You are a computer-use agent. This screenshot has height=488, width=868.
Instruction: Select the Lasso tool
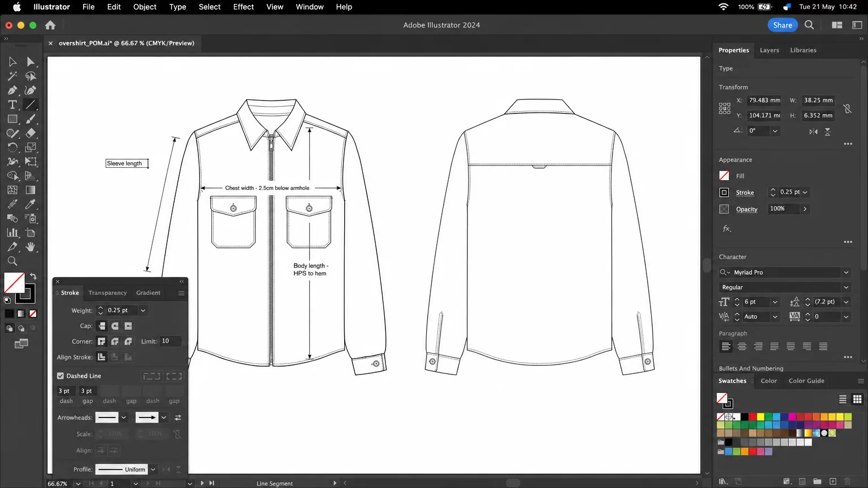pos(31,76)
